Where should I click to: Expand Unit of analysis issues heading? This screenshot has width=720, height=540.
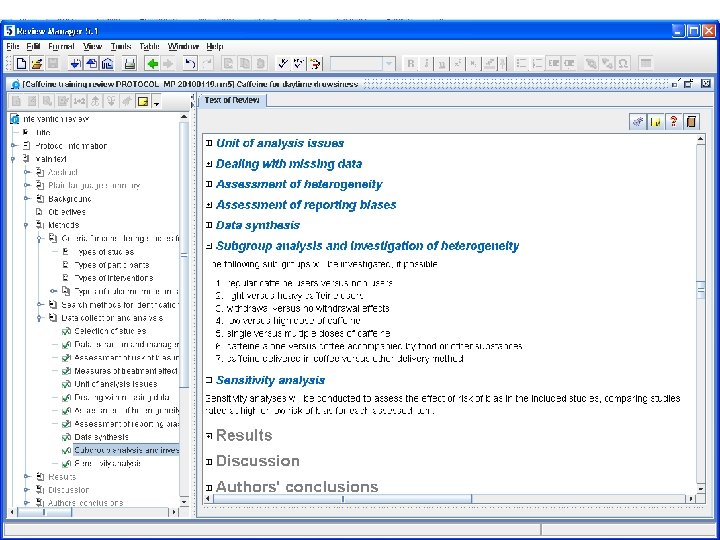[x=209, y=143]
